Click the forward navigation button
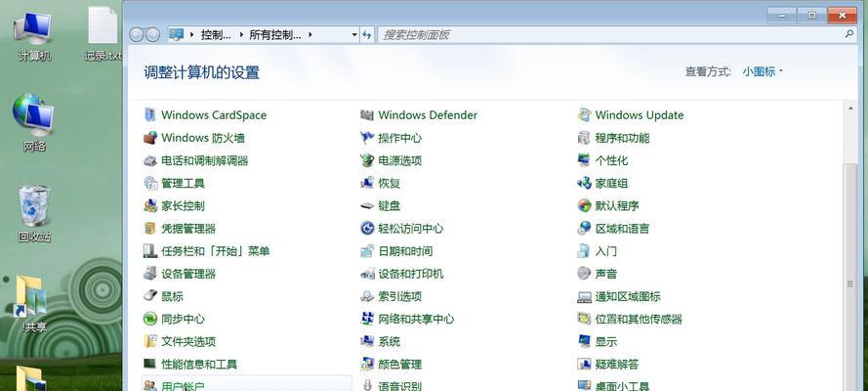 tap(152, 35)
